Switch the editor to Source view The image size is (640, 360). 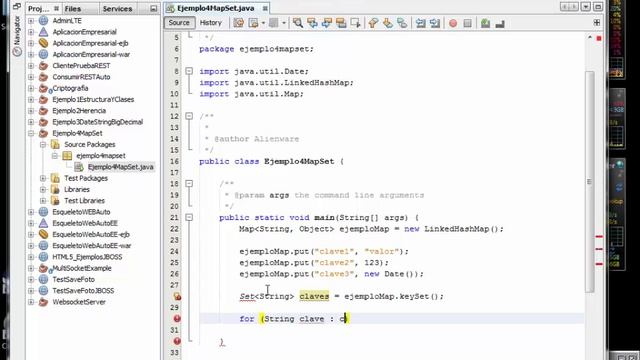(179, 23)
